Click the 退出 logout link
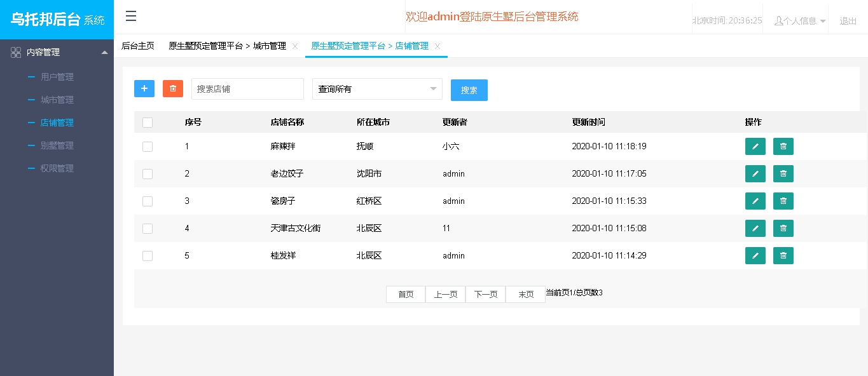868x376 pixels. click(x=848, y=21)
